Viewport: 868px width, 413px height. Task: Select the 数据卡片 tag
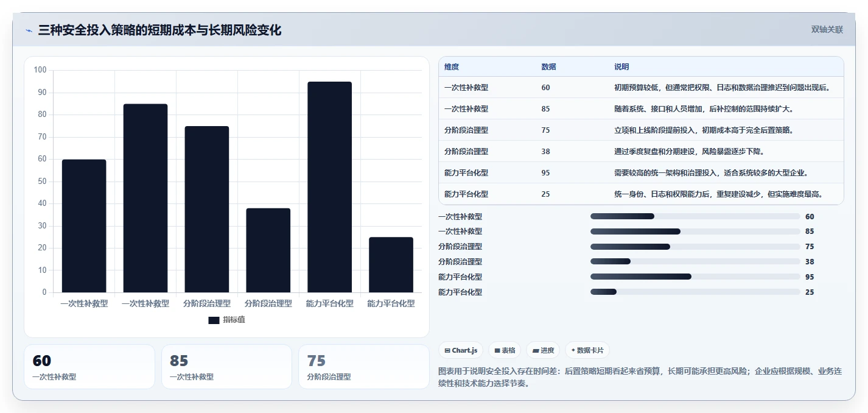click(x=587, y=350)
